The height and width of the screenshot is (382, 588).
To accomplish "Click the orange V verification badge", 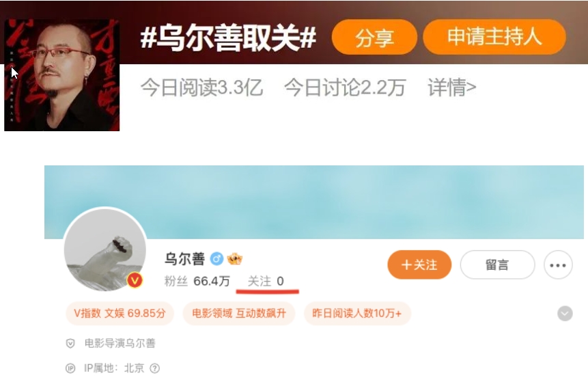I will 135,280.
